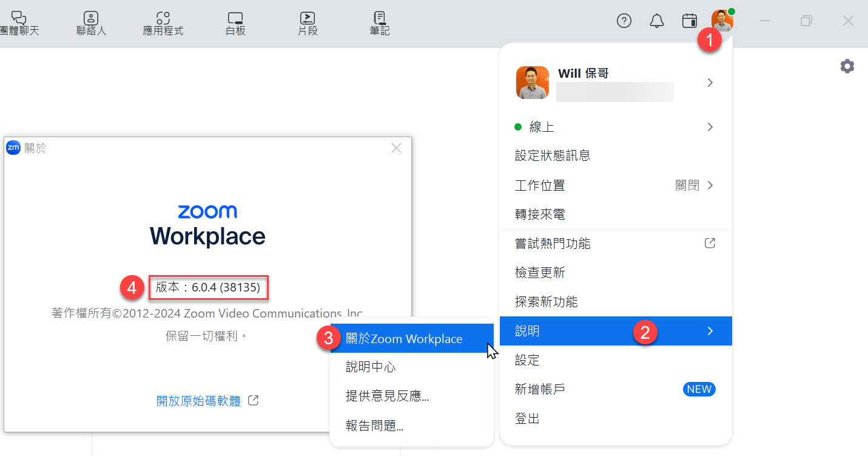868x456 pixels.
Task: Open the notifications bell
Action: [x=657, y=21]
